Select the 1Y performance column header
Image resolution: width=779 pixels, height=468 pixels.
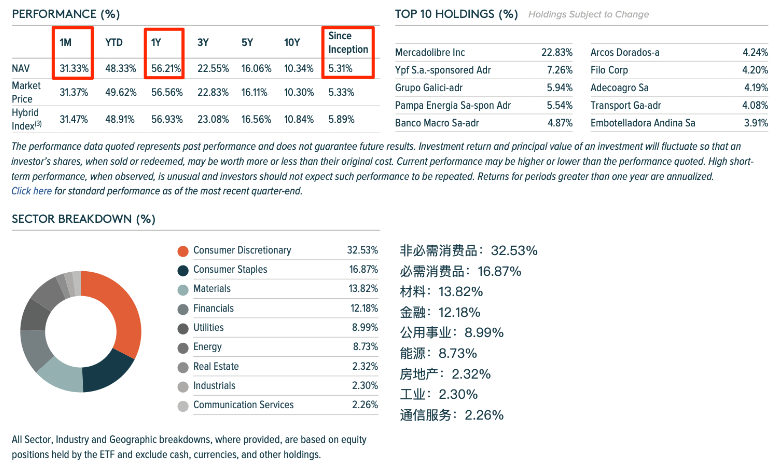156,43
